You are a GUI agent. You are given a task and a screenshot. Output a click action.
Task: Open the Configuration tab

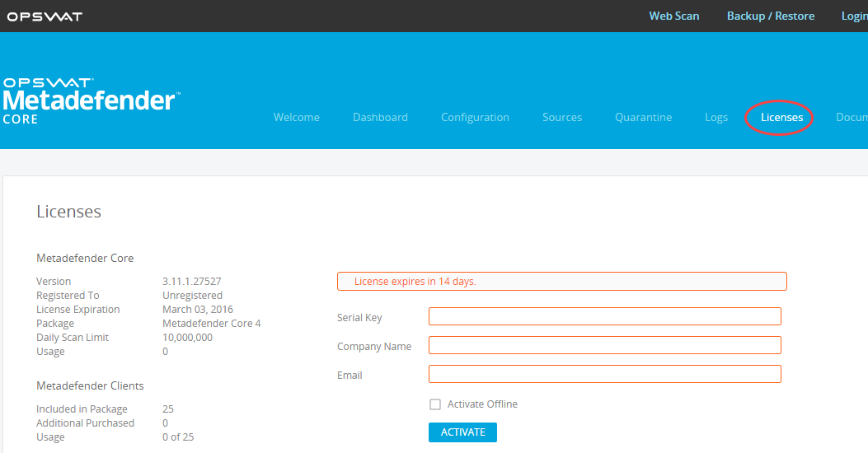[475, 117]
